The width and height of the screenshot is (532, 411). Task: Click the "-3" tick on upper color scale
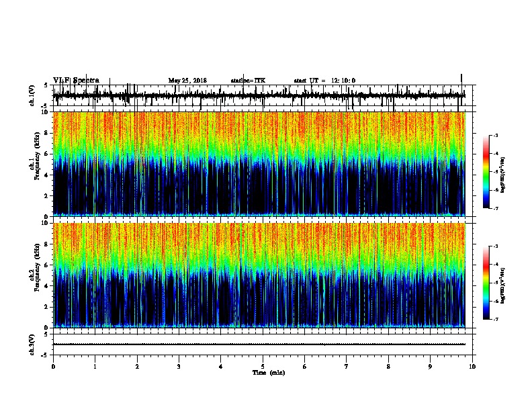(495, 136)
